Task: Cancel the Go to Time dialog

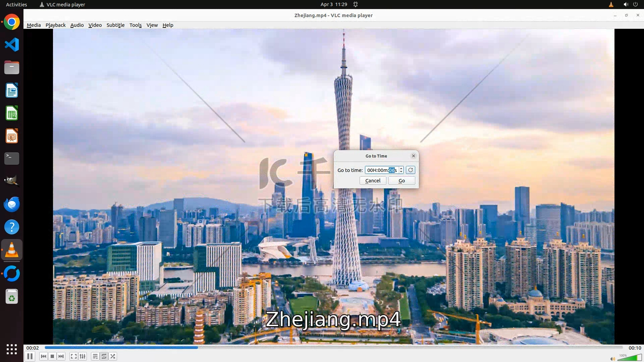Action: [x=373, y=181]
